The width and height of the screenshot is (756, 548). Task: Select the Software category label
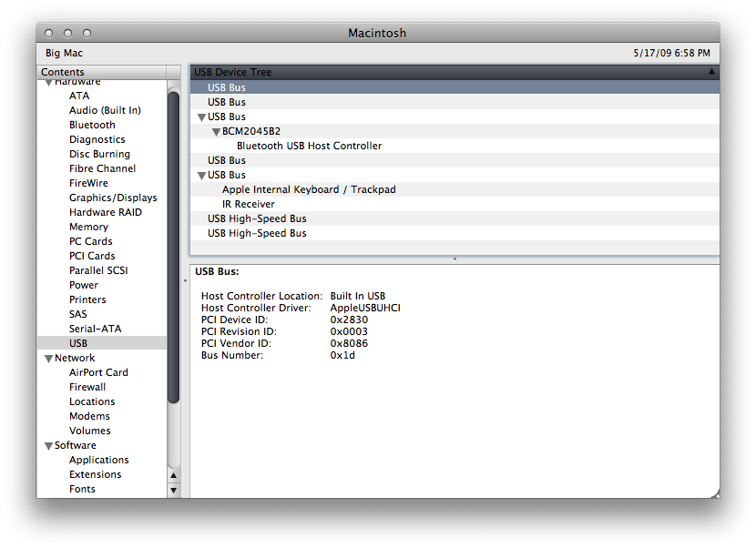pos(76,445)
